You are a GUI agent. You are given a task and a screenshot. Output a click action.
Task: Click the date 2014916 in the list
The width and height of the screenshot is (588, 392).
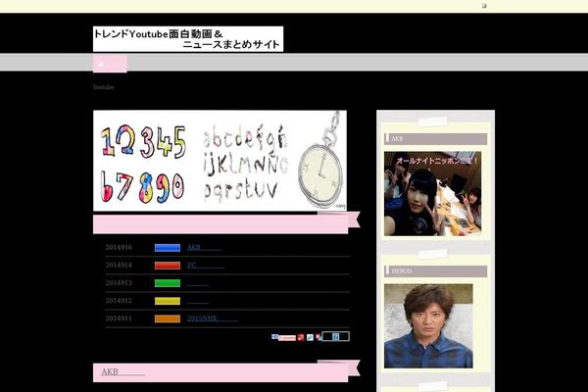click(x=119, y=248)
